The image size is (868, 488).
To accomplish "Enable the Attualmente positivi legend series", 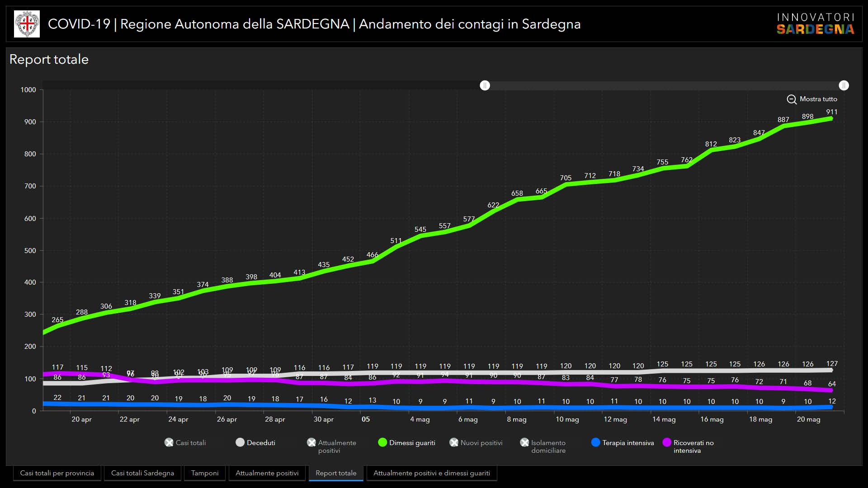I will [311, 443].
